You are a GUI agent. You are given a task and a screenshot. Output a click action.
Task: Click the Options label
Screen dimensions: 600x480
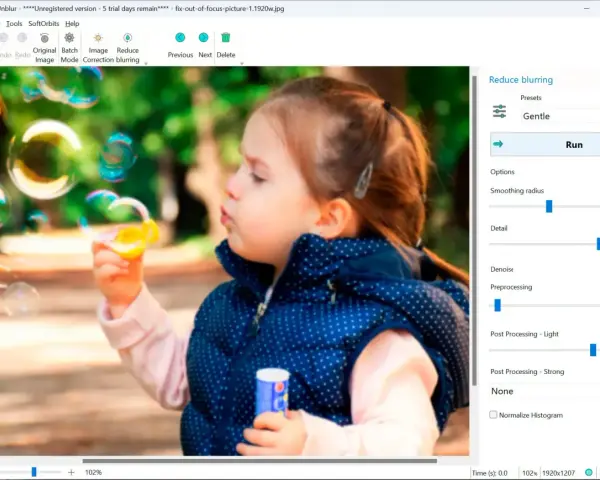502,172
